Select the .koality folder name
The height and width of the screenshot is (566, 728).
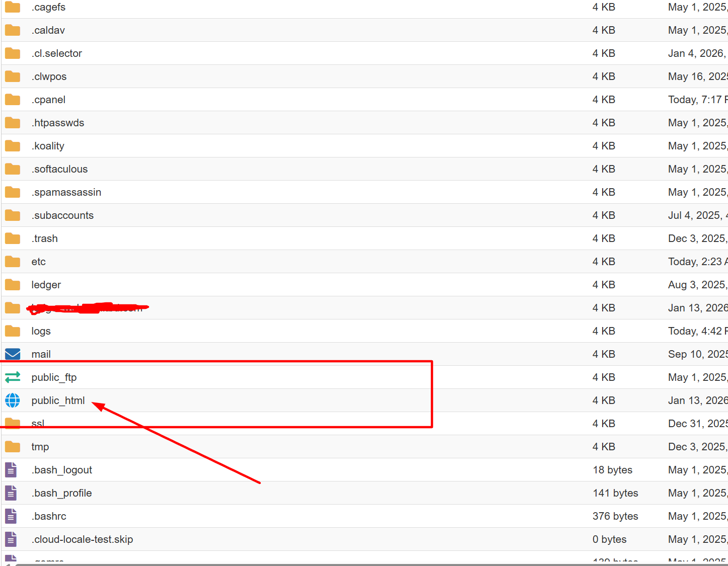48,146
